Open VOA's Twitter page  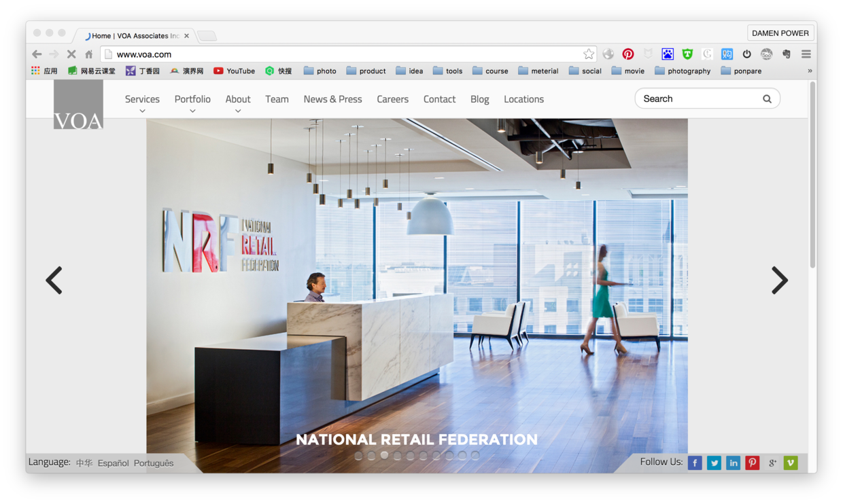point(714,463)
